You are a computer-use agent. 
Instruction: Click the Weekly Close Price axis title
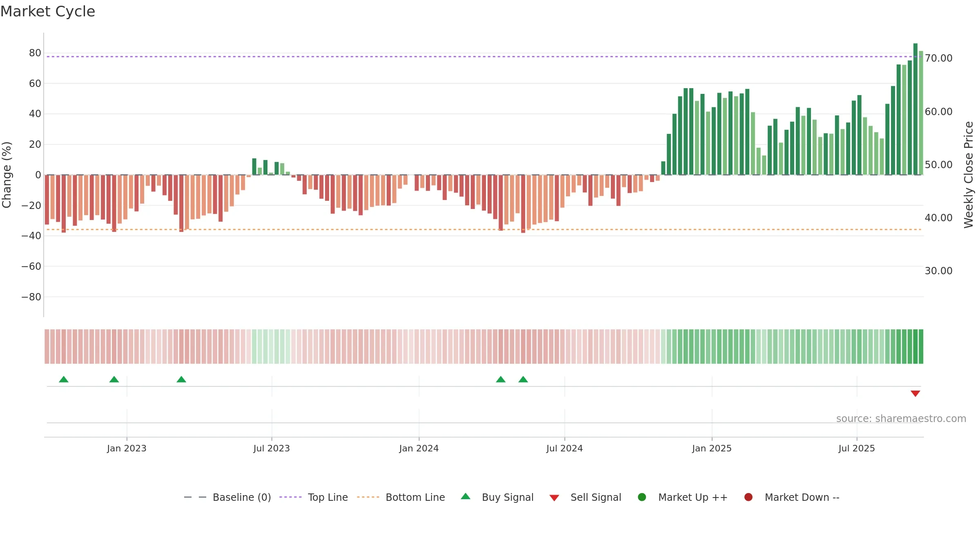[x=969, y=175]
